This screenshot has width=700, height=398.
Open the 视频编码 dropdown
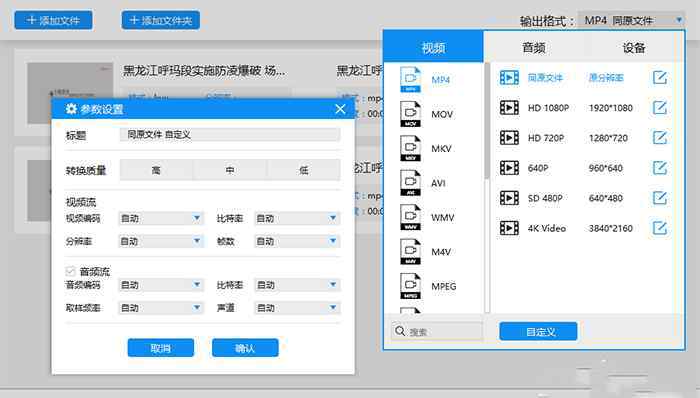[161, 218]
